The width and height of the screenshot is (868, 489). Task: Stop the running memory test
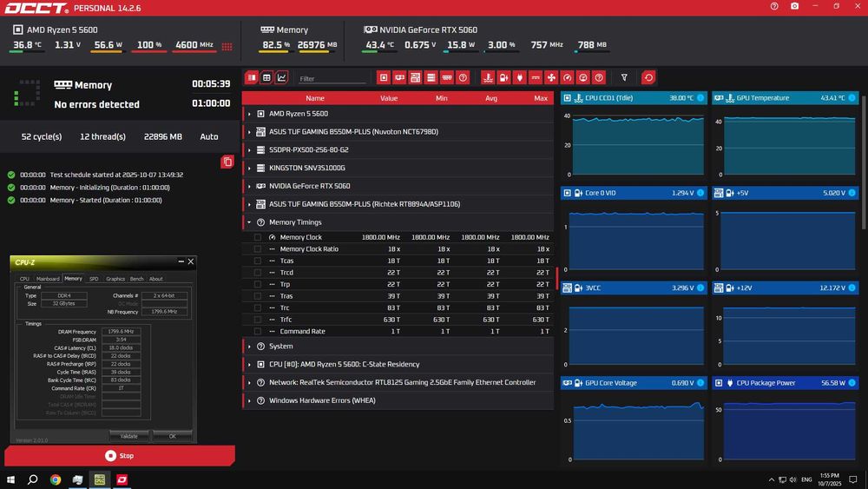[x=120, y=456]
